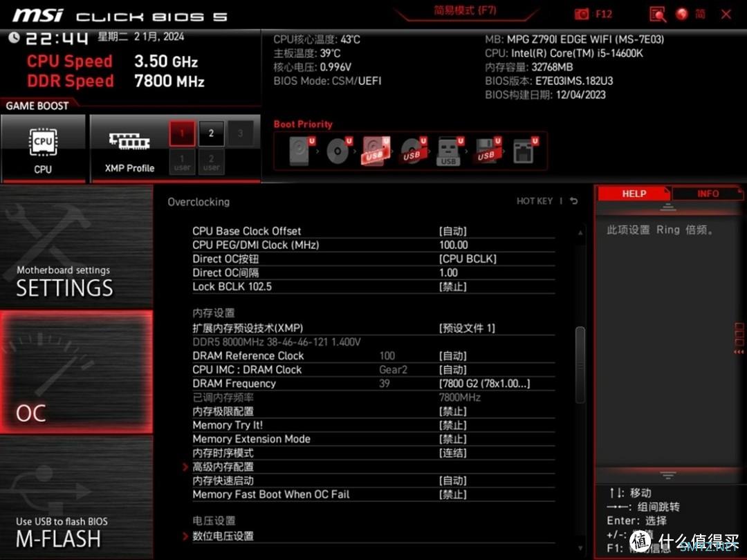Select XMP user profile 1
This screenshot has width=747, height=560.
(x=182, y=162)
